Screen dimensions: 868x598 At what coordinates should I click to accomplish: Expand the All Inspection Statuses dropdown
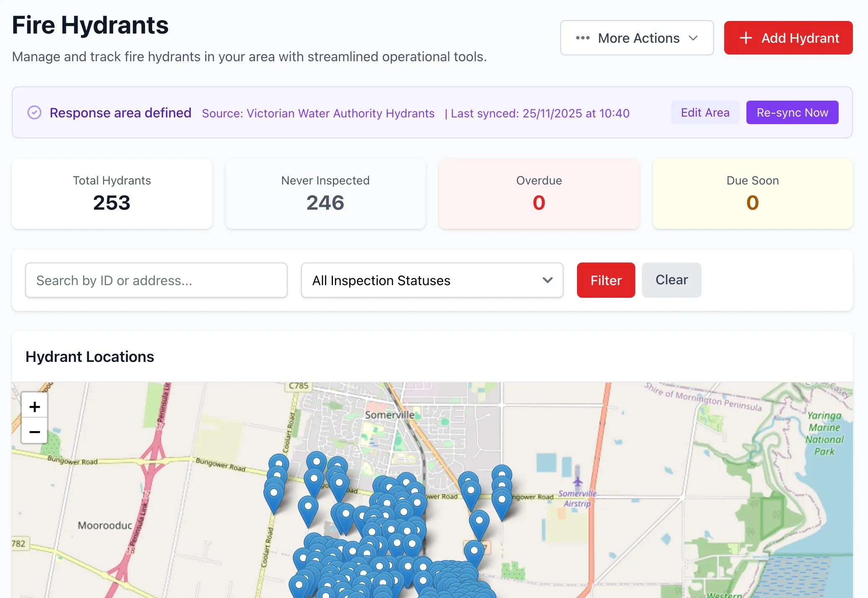432,280
